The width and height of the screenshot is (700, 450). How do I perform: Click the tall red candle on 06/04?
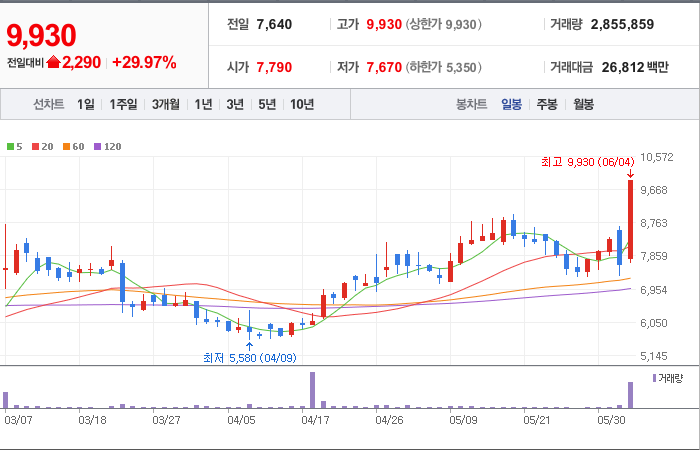click(630, 220)
